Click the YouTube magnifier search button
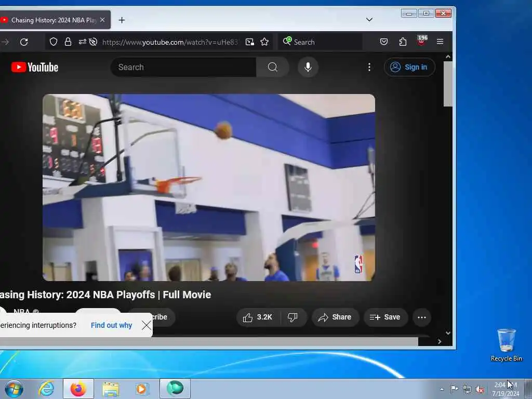The height and width of the screenshot is (399, 532). click(272, 67)
